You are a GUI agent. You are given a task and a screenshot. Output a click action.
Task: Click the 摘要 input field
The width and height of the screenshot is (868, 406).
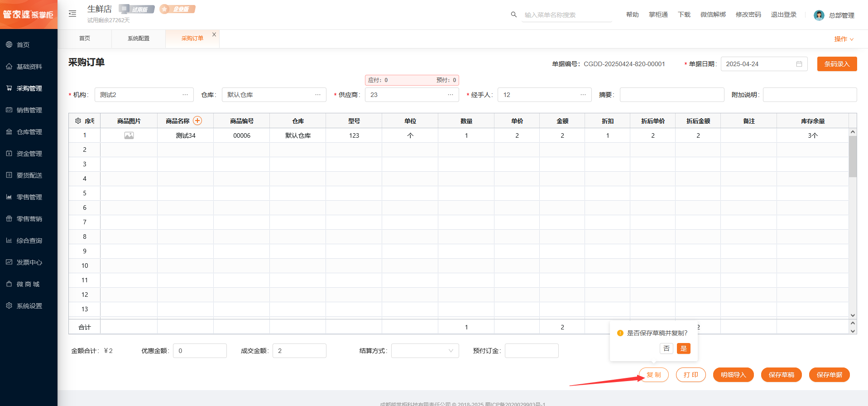click(x=672, y=95)
